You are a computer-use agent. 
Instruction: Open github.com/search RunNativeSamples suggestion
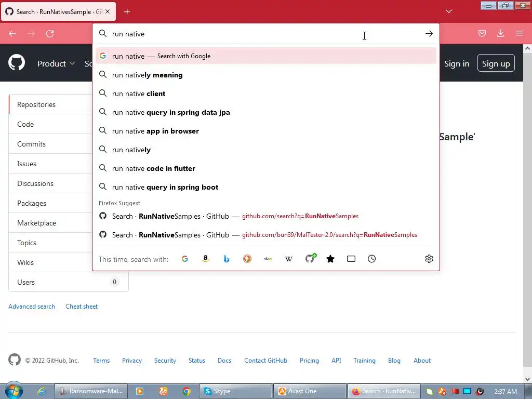pyautogui.click(x=266, y=216)
